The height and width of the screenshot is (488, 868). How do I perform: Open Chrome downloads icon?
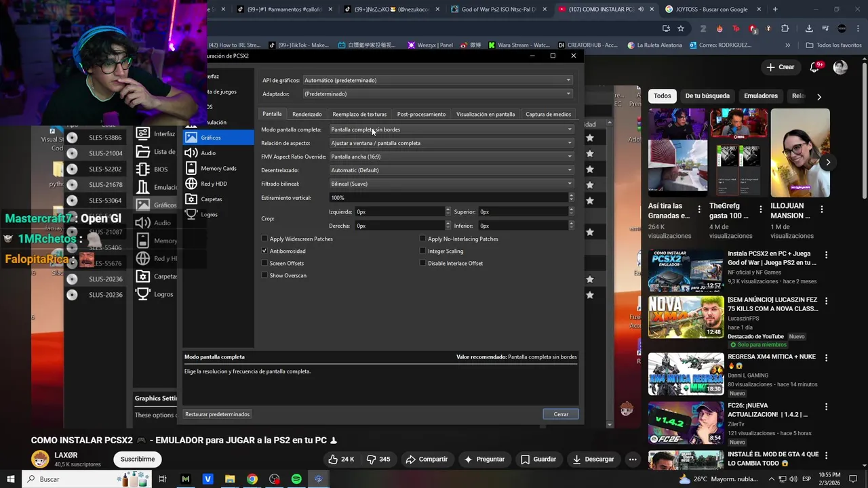(809, 28)
